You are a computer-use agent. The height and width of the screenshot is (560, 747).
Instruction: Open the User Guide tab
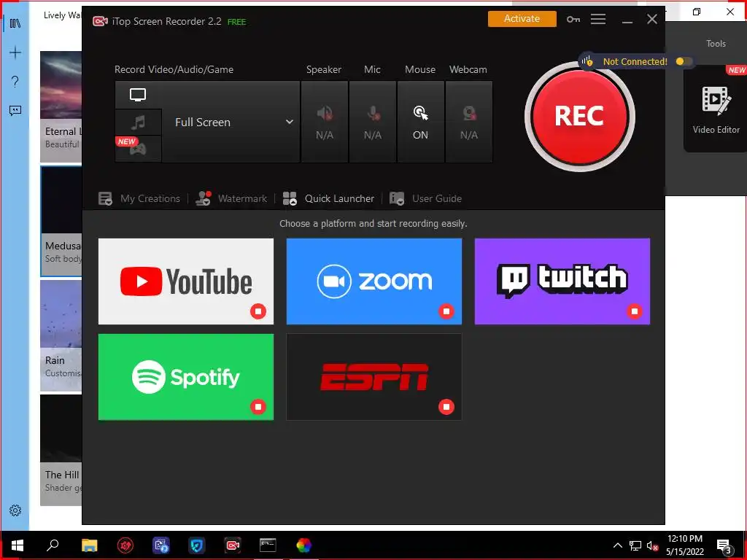pos(425,198)
